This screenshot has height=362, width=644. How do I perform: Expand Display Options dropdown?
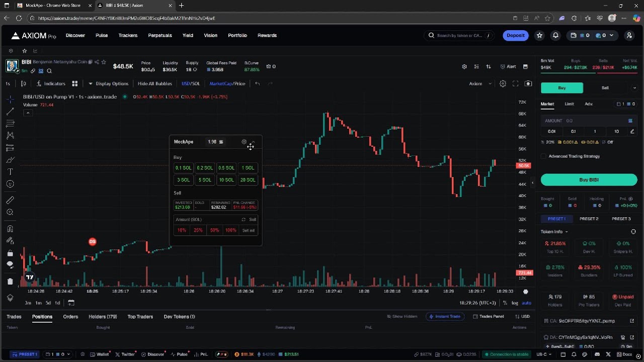tap(108, 83)
